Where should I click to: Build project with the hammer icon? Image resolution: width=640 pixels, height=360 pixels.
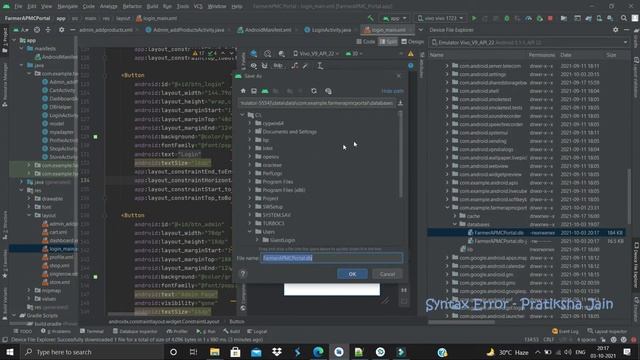(x=371, y=18)
